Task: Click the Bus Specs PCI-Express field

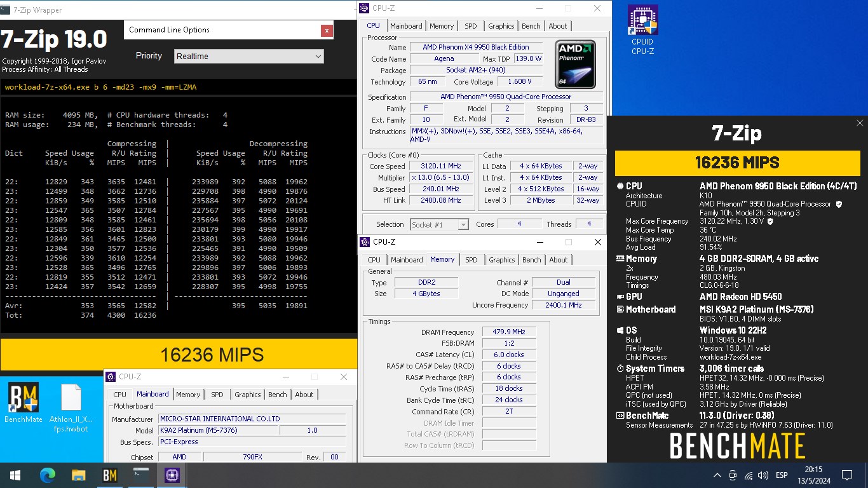Action: pyautogui.click(x=252, y=442)
